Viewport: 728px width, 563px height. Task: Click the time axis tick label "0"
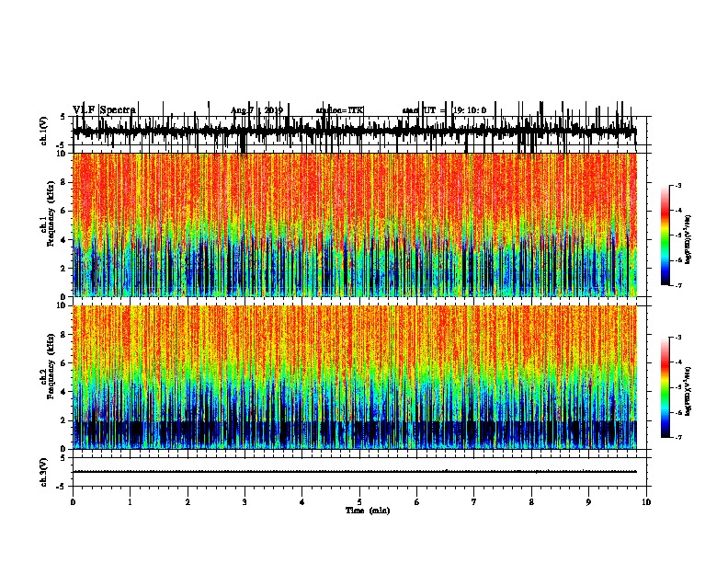[73, 502]
